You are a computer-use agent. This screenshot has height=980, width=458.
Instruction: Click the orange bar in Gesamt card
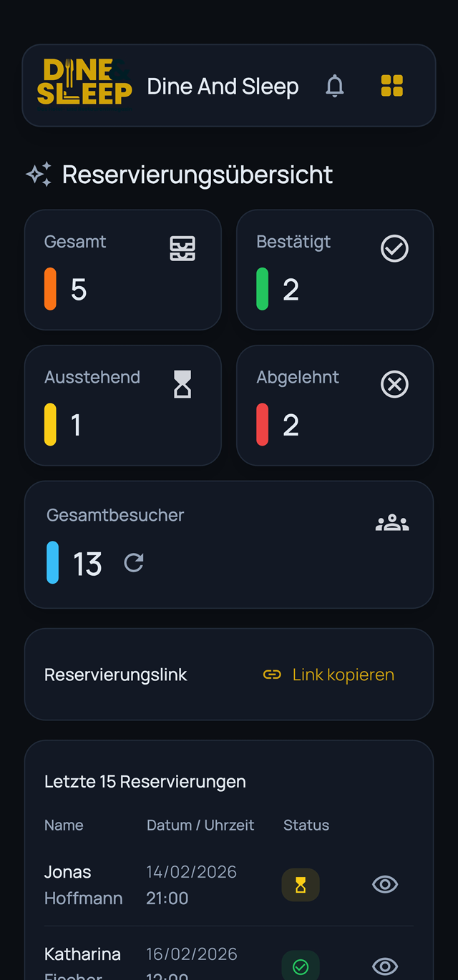click(x=50, y=289)
